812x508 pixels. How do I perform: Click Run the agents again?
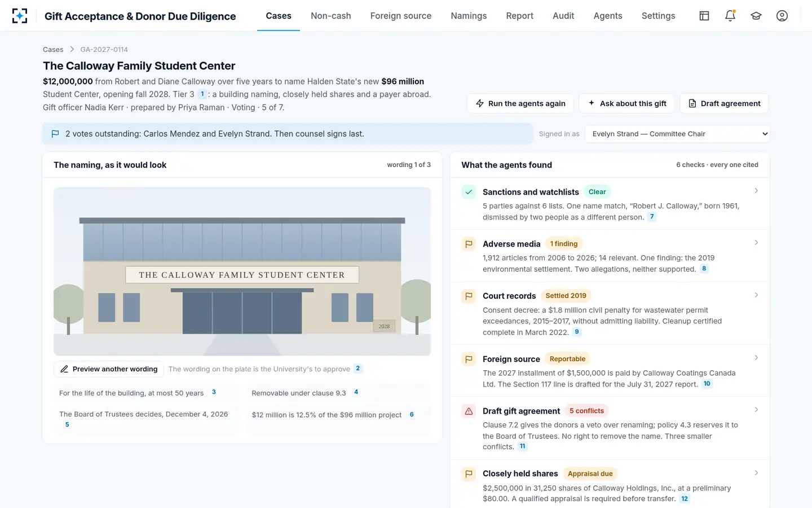click(x=520, y=103)
